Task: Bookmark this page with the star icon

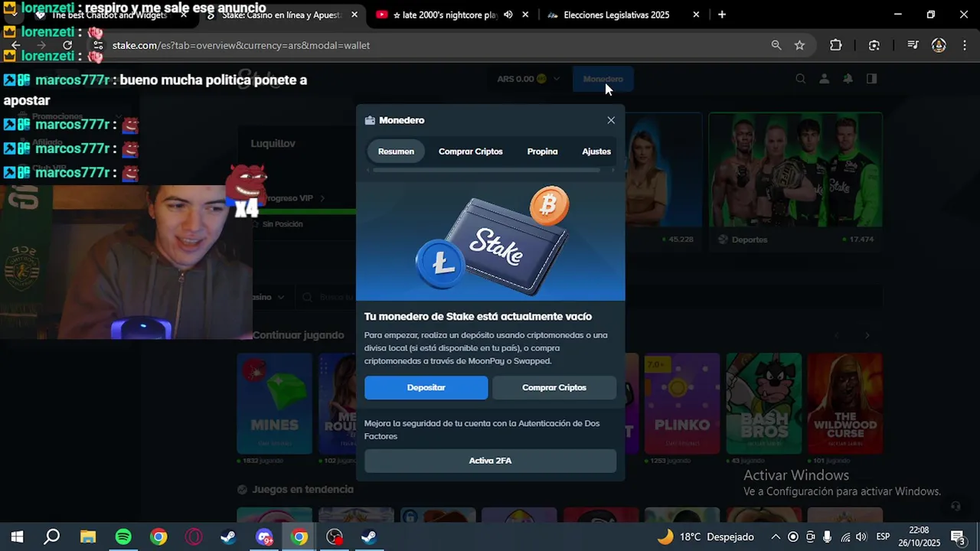Action: point(800,45)
